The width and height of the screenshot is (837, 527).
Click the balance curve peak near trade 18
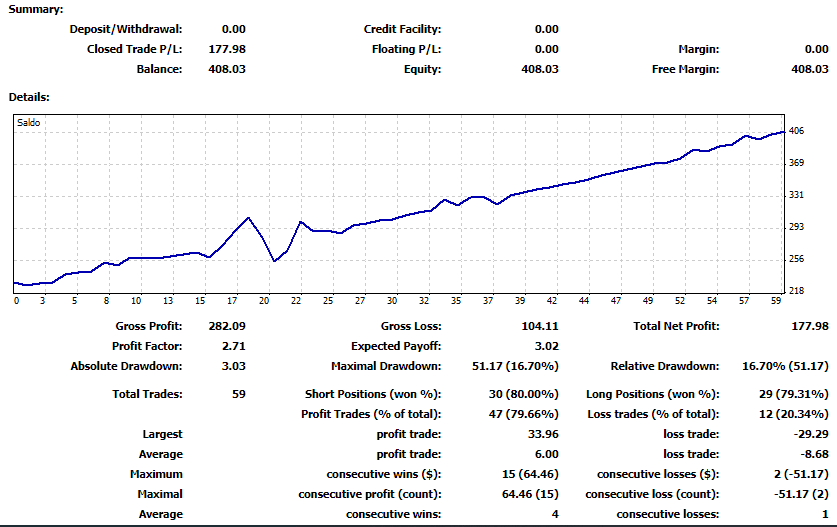point(248,217)
